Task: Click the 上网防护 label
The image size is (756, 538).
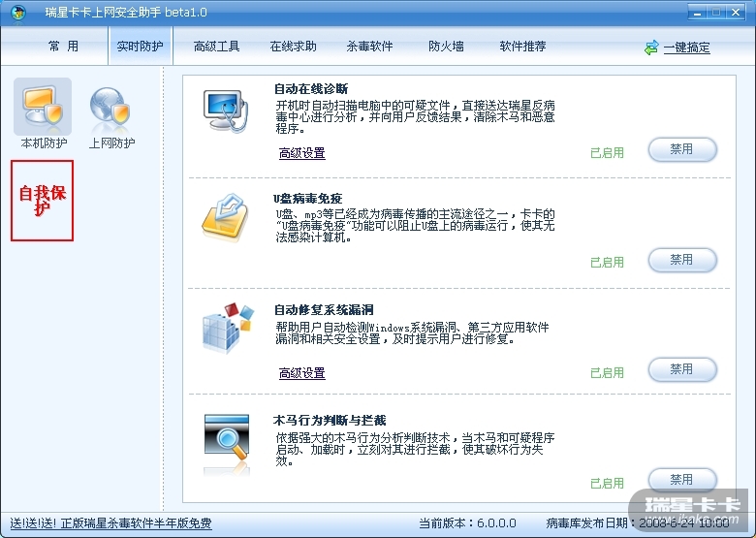Action: coord(111,143)
